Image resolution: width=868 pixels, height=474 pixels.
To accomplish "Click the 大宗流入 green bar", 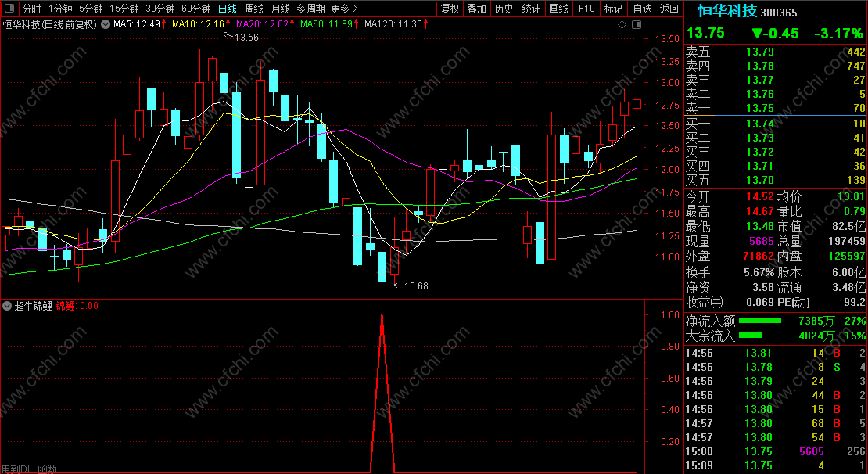I will (750, 336).
